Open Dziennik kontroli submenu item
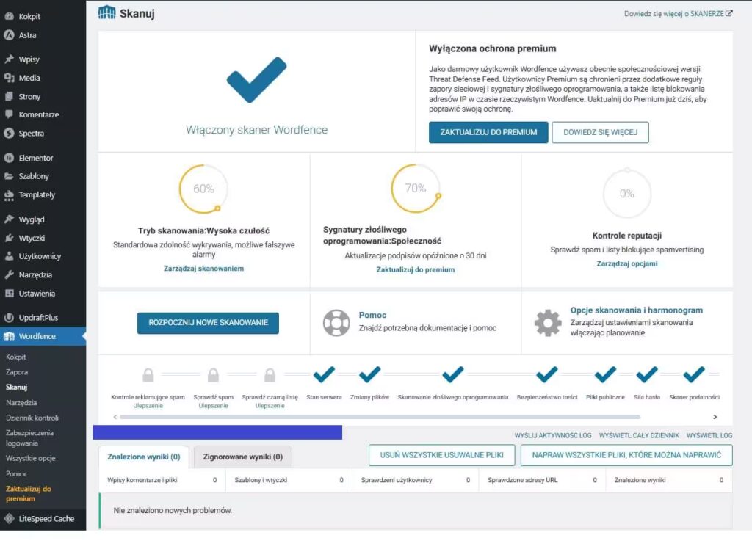The image size is (752, 560). pyautogui.click(x=32, y=418)
